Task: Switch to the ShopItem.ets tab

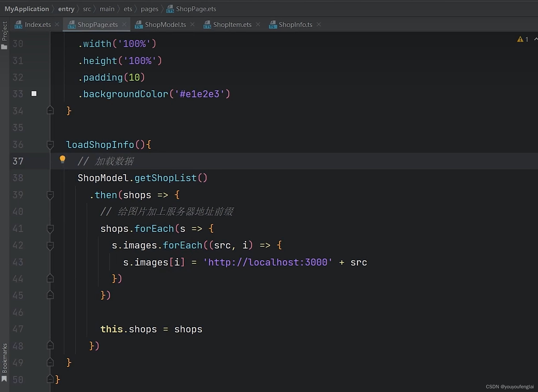Action: pyautogui.click(x=232, y=25)
